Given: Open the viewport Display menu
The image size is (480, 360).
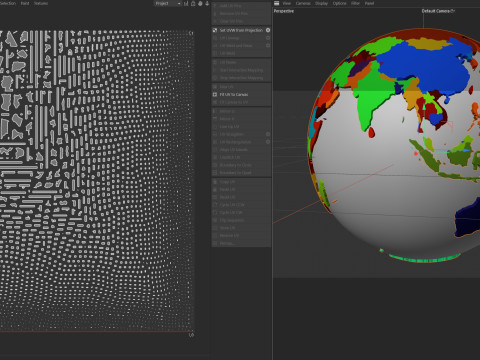Looking at the screenshot, I should [x=321, y=3].
